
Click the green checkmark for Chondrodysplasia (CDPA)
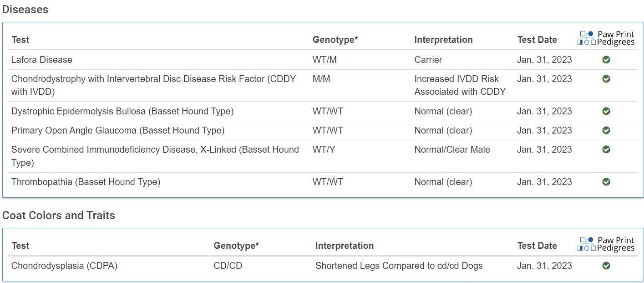[606, 266]
